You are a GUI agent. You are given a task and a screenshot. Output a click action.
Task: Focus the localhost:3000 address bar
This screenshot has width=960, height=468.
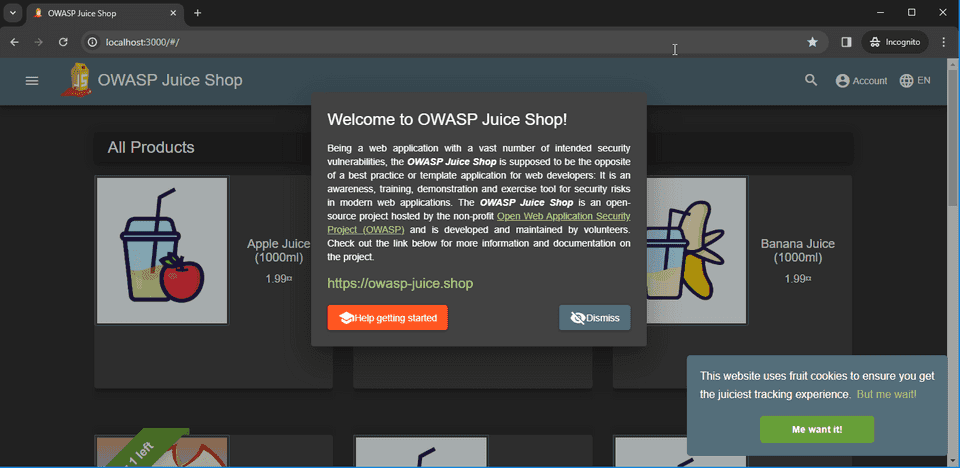tap(453, 42)
